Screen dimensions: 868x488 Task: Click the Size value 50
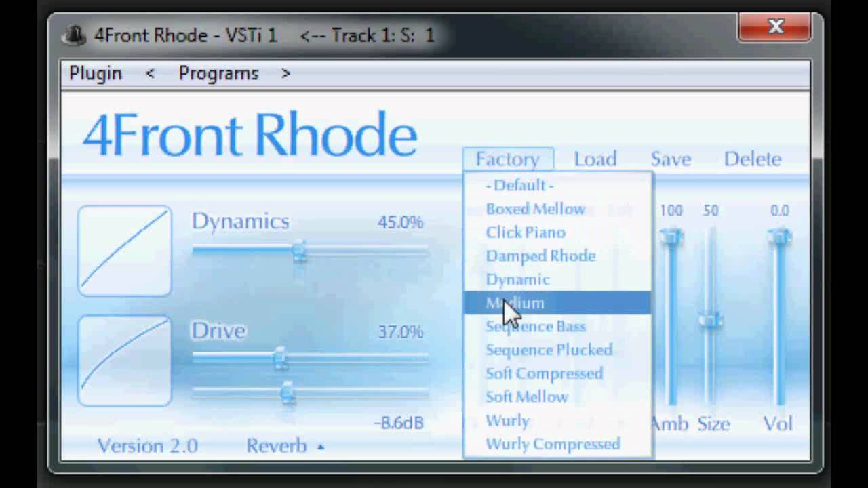[x=711, y=211]
